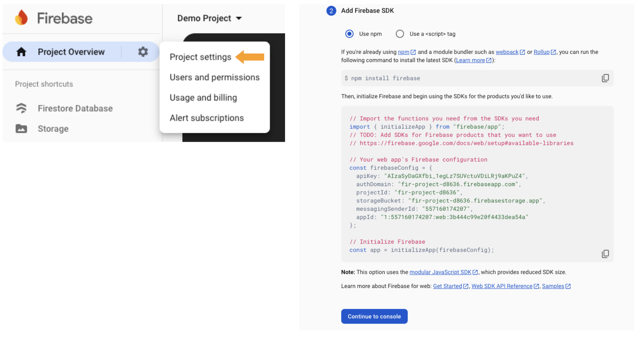Image resolution: width=644 pixels, height=337 pixels.
Task: Click the external link icon beside webpack
Action: coord(522,52)
